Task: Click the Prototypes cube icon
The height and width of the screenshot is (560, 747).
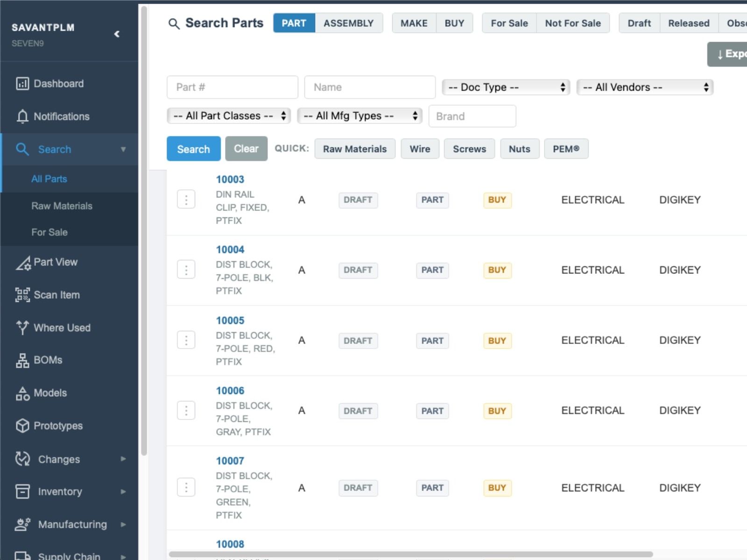Action: (x=22, y=426)
